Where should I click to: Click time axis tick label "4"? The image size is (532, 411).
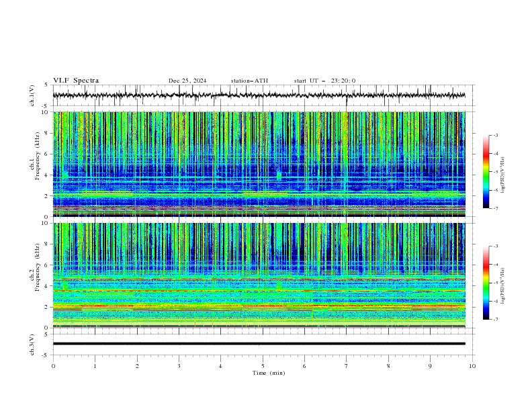(220, 366)
